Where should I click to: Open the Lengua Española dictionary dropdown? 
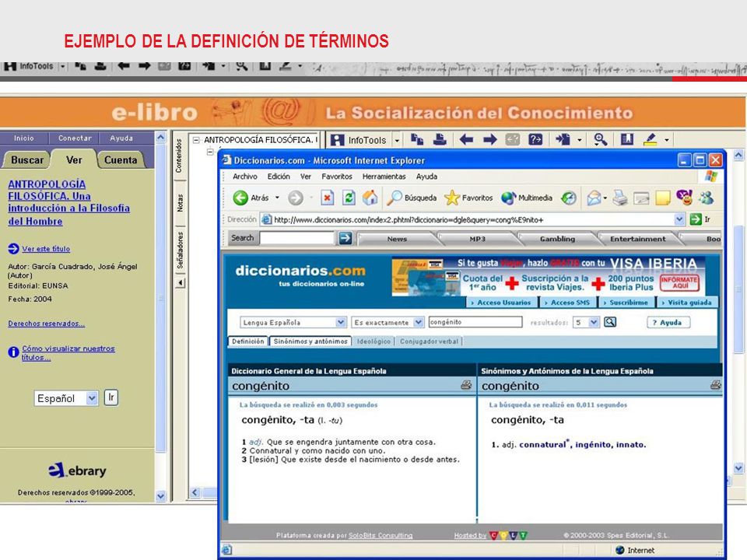(341, 322)
